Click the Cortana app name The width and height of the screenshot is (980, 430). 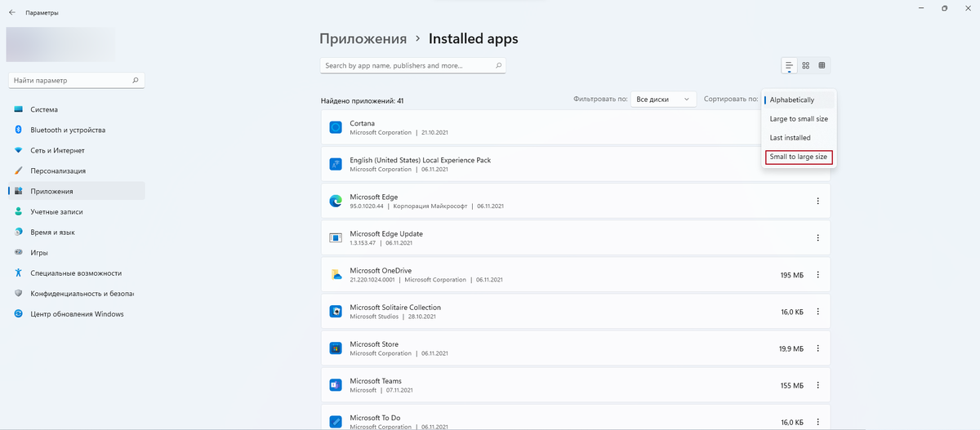point(363,123)
